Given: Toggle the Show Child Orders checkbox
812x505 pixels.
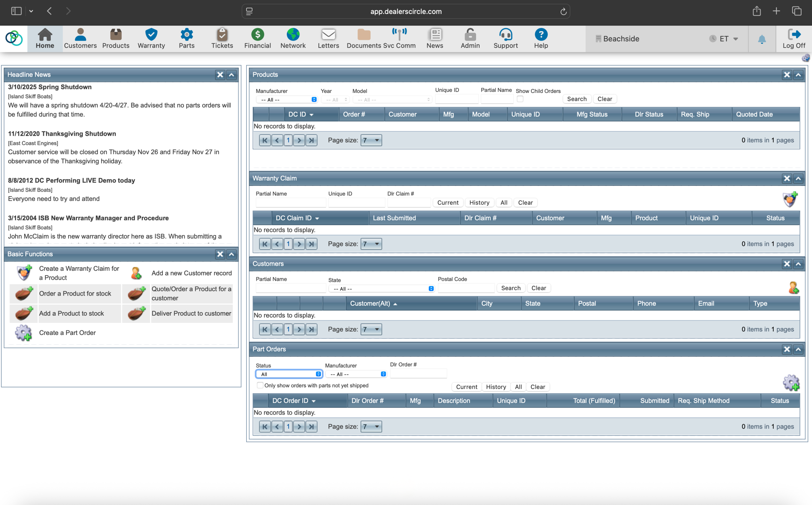Looking at the screenshot, I should coord(520,99).
